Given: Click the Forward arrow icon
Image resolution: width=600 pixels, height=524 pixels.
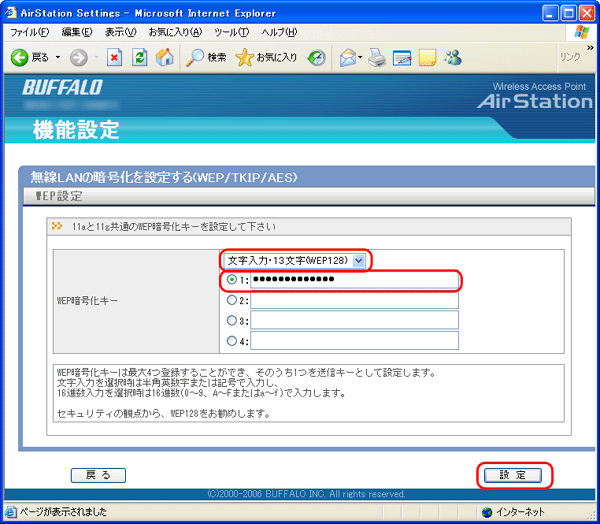Looking at the screenshot, I should (x=78, y=58).
